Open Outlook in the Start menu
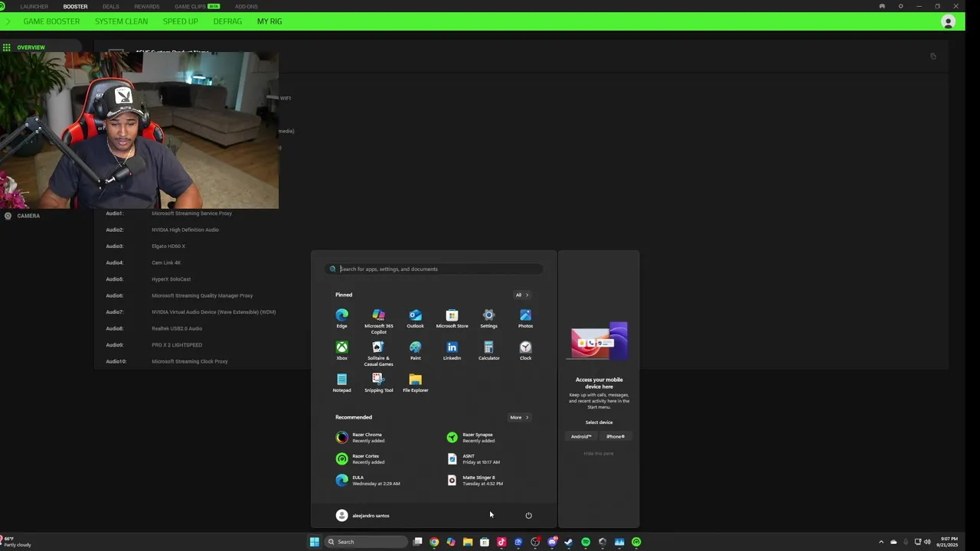The image size is (980, 551). [415, 318]
